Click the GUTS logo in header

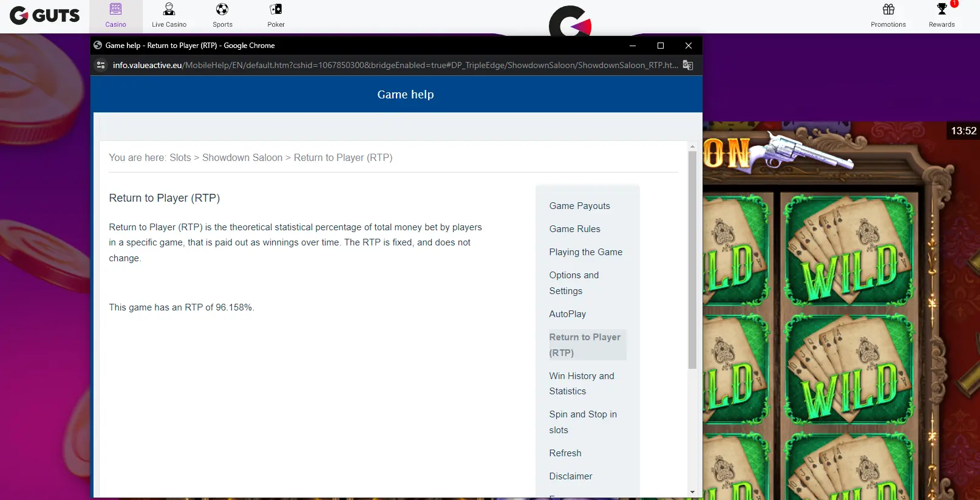pos(44,15)
